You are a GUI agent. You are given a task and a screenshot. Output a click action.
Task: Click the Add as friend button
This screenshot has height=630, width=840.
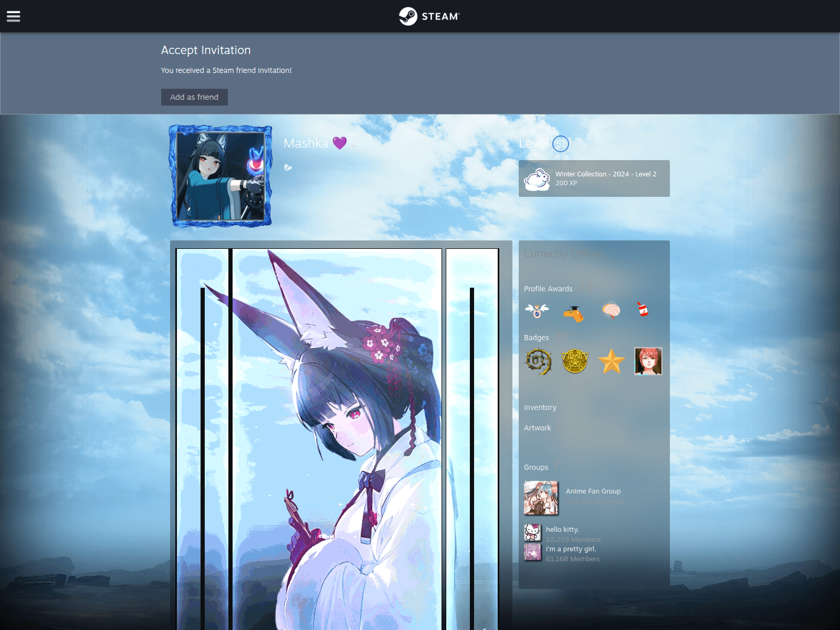pyautogui.click(x=194, y=97)
